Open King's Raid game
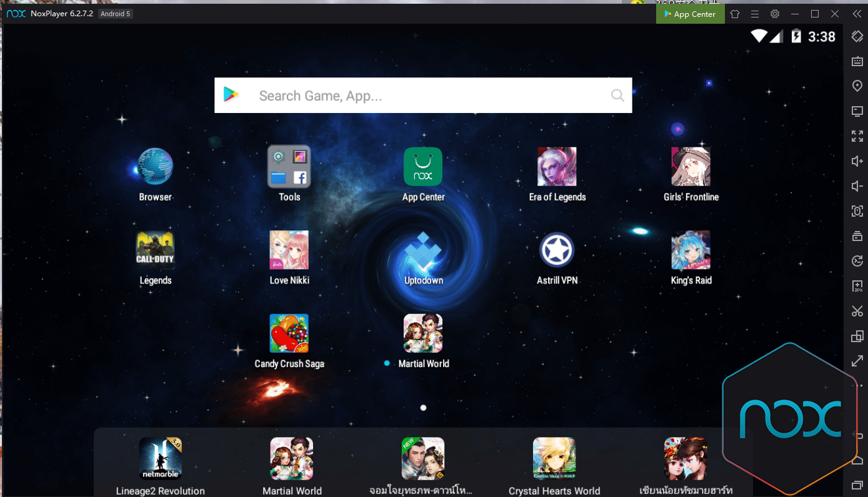The image size is (868, 497). click(691, 250)
